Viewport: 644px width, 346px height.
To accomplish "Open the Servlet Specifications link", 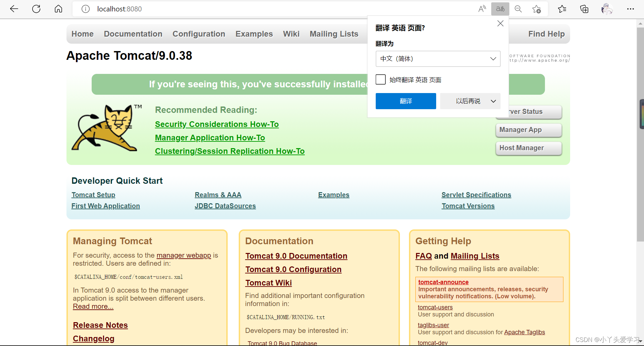I will pos(476,195).
